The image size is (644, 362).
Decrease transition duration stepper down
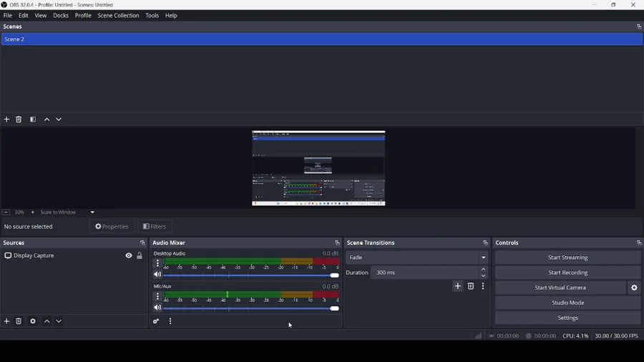coord(484,276)
